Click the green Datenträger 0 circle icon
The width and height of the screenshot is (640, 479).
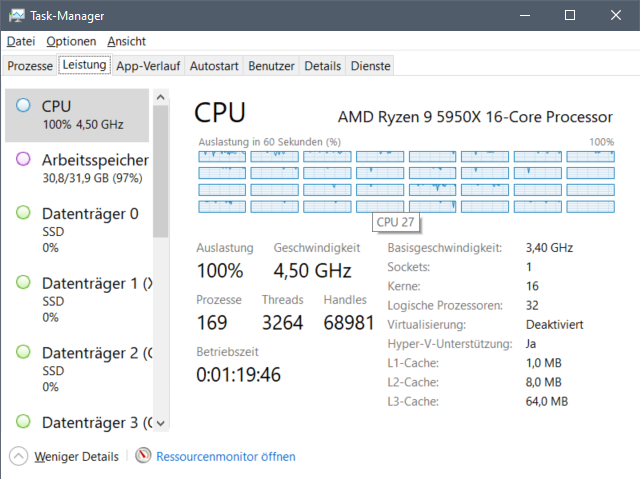pyautogui.click(x=23, y=213)
